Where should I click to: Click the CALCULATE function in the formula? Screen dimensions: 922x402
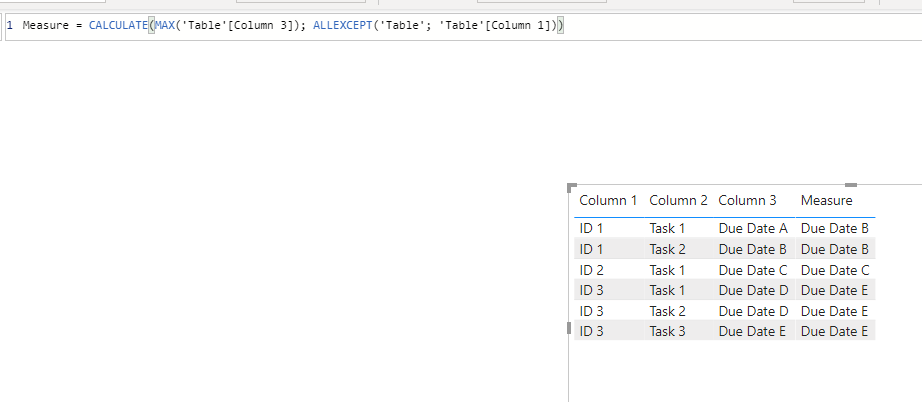[118, 25]
